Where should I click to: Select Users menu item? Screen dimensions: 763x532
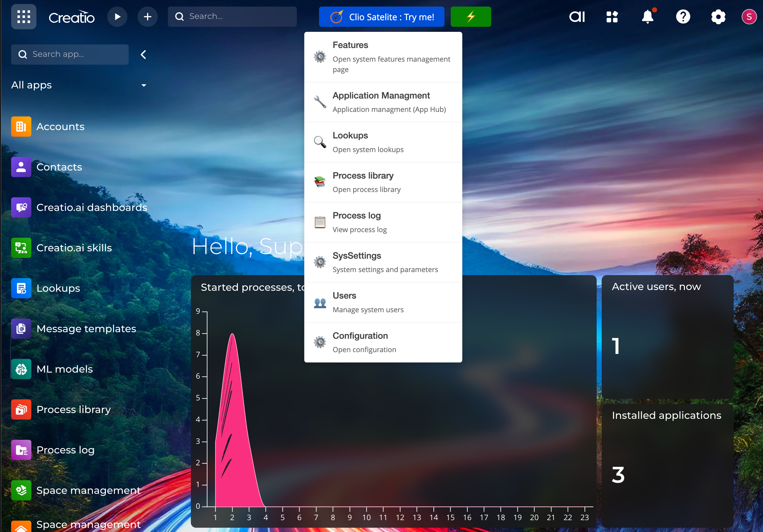tap(383, 302)
